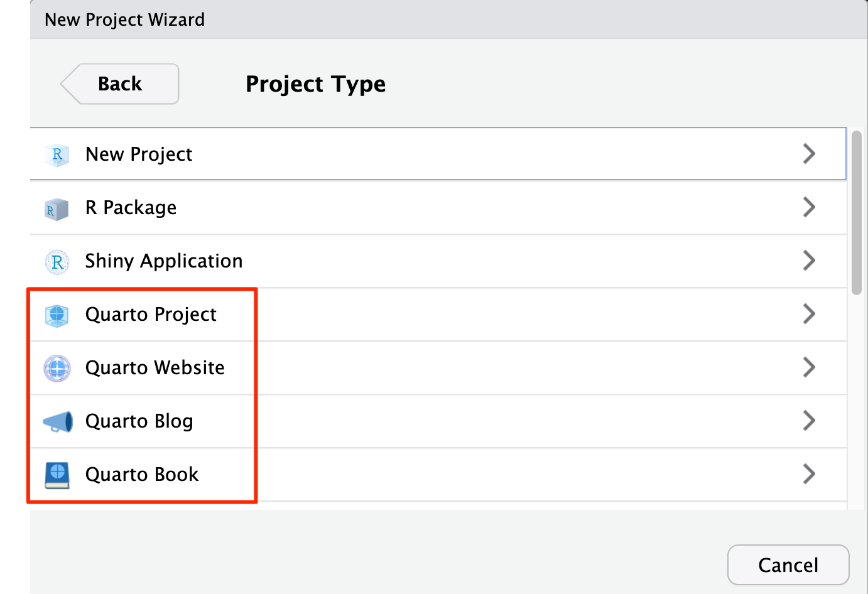
Task: Choose the Shiny Application label
Action: click(163, 261)
